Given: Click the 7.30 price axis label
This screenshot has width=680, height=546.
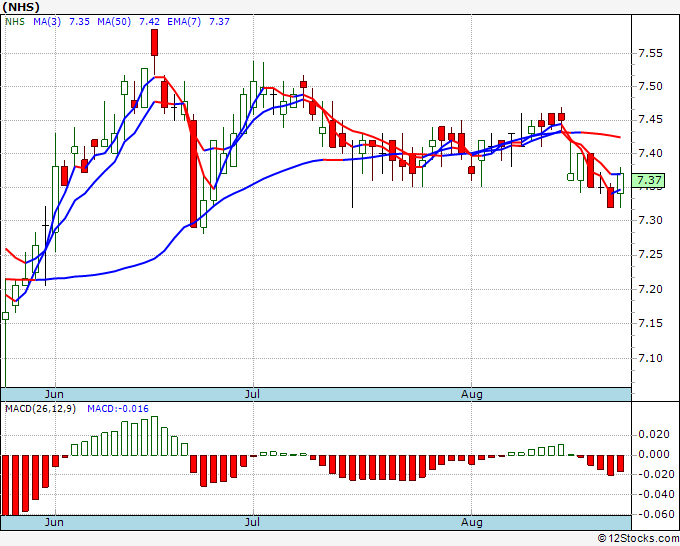Looking at the screenshot, I should click(651, 220).
